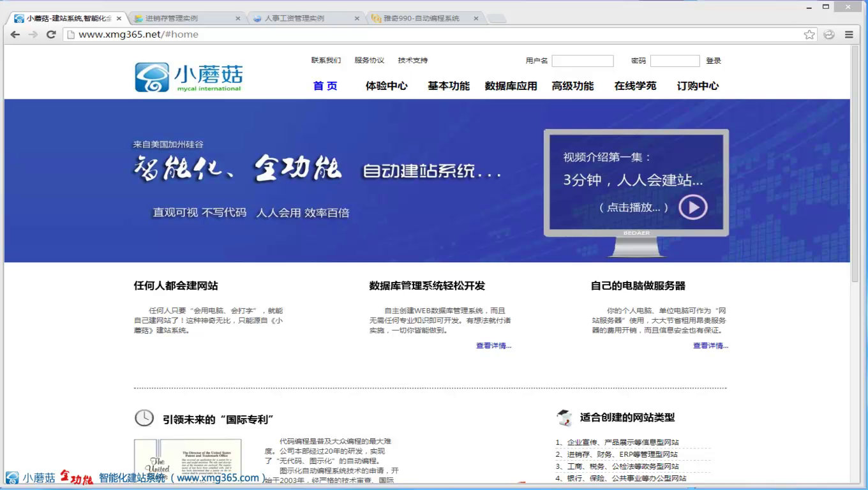Close the 雅奇990-自动编程系统 tab
This screenshot has height=490, width=868.
(x=476, y=19)
